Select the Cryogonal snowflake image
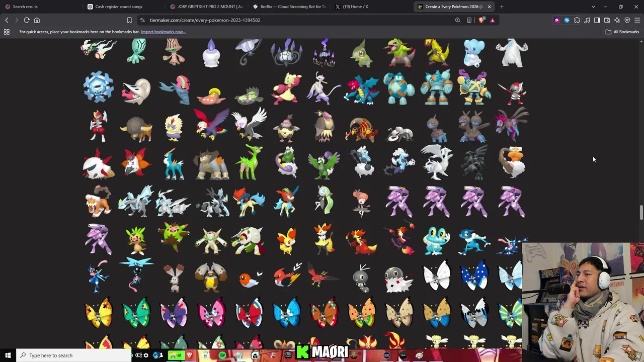This screenshot has width=644, height=362. coord(99,87)
